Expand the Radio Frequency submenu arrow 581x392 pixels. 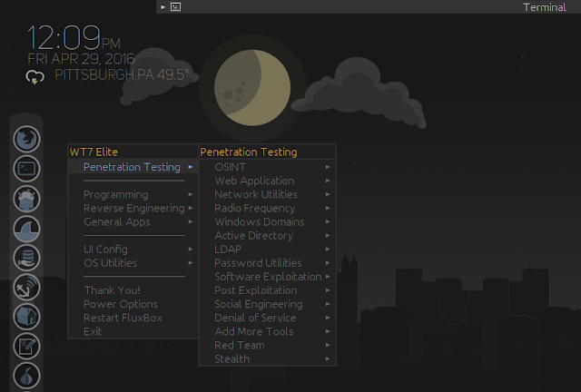click(x=328, y=208)
